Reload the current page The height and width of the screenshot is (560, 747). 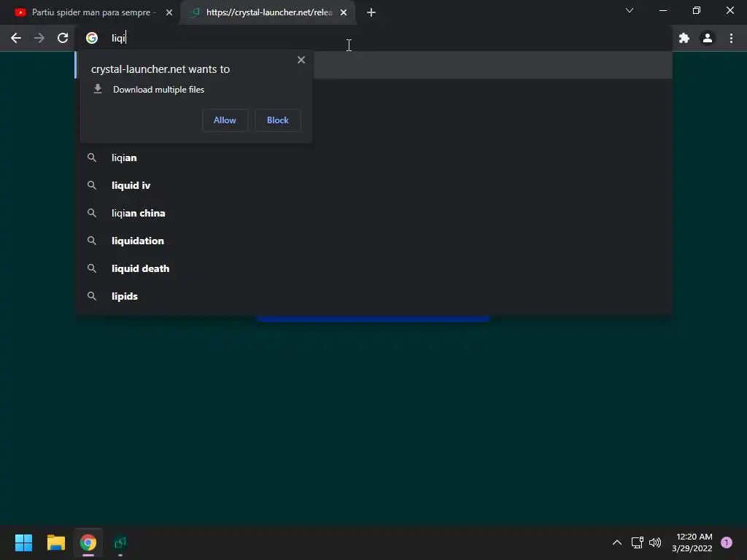[x=63, y=38]
